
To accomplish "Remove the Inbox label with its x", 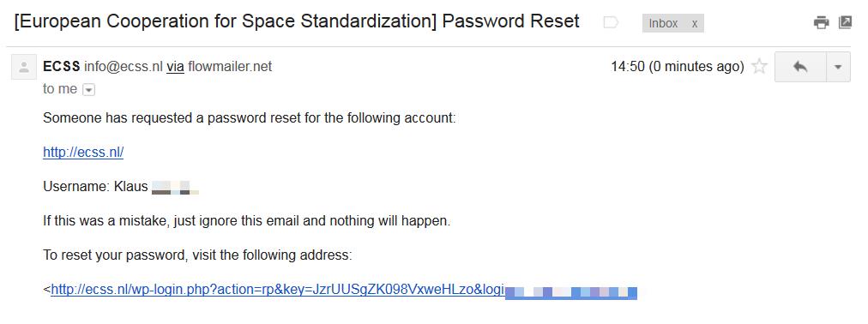I will tap(694, 23).
